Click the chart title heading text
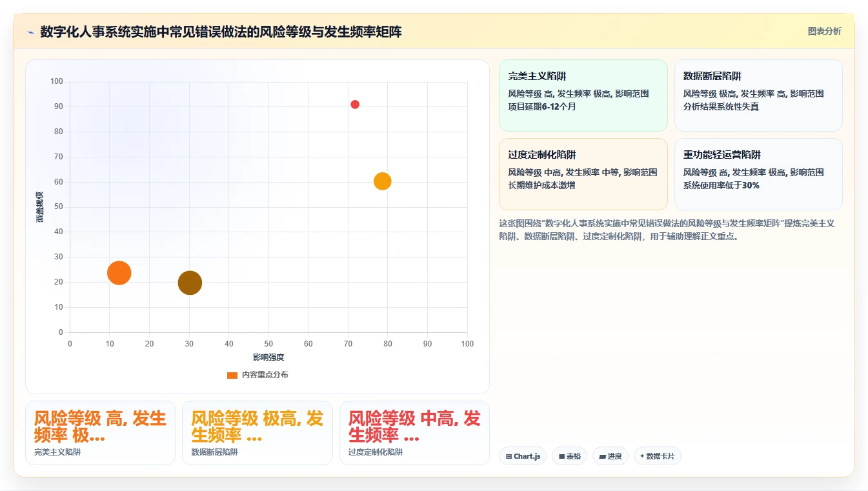The image size is (868, 491). (x=221, y=32)
